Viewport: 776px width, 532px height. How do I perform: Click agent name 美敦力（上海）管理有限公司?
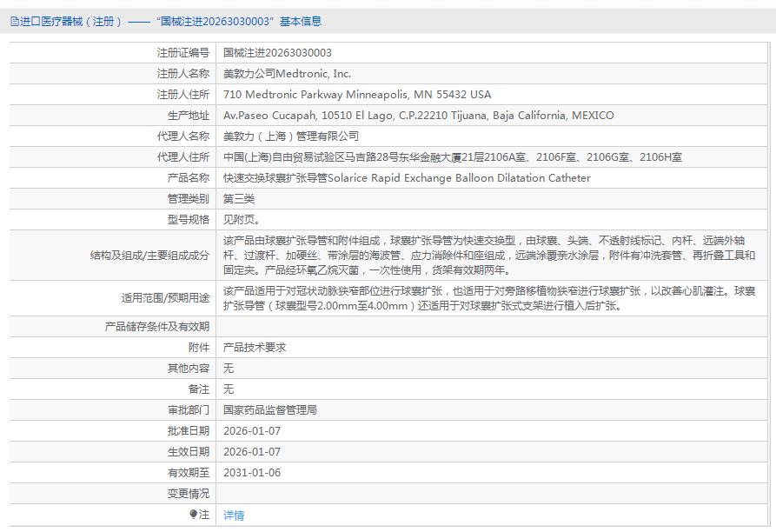[x=291, y=136]
